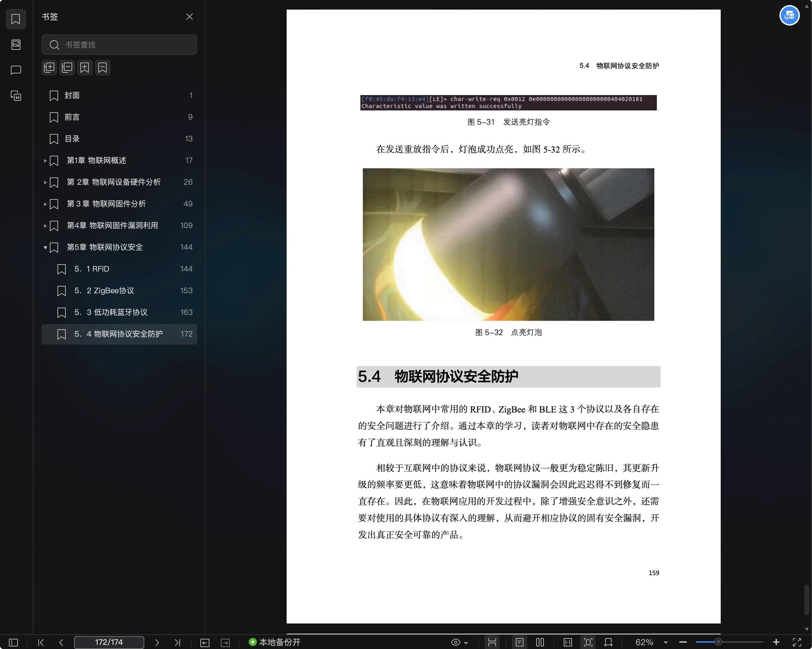Go forward to next view

coord(225,642)
